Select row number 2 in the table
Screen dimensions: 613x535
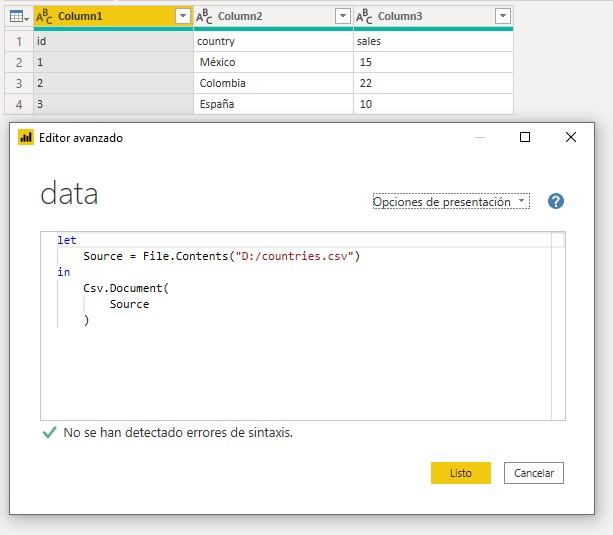(x=19, y=62)
